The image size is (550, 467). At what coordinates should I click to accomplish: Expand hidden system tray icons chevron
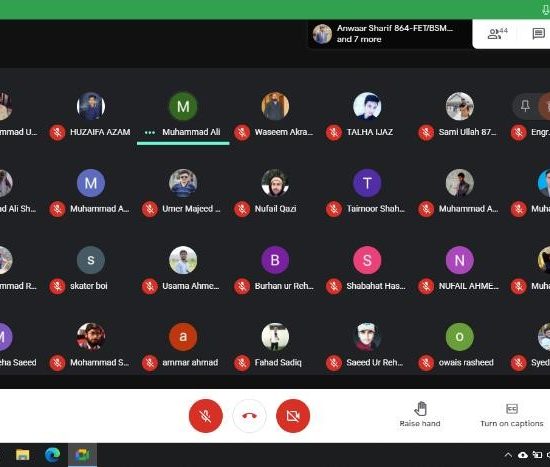click(508, 455)
